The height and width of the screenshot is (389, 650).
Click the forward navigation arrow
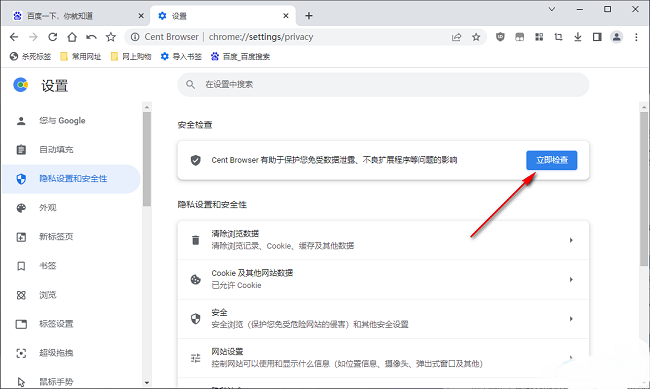(33, 37)
